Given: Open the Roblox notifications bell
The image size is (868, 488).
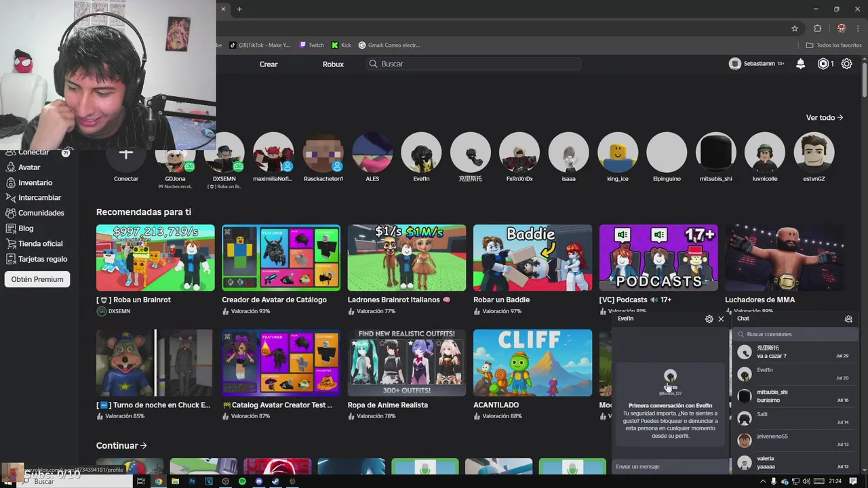Looking at the screenshot, I should tap(800, 64).
